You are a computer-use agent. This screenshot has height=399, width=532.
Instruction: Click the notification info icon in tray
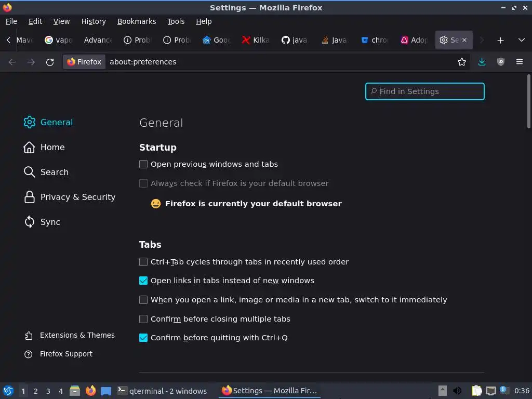[x=503, y=390]
